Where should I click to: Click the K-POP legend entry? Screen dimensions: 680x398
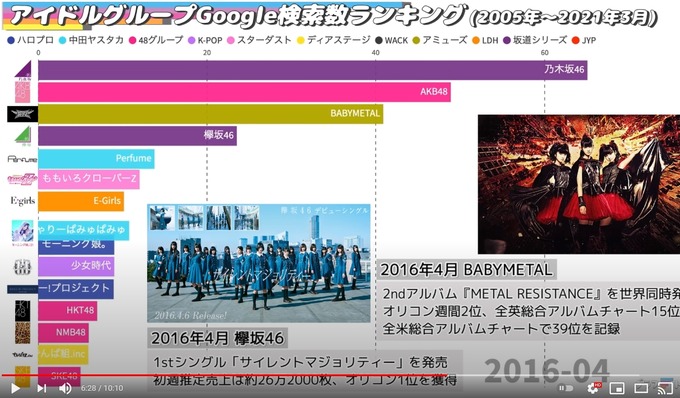point(205,40)
